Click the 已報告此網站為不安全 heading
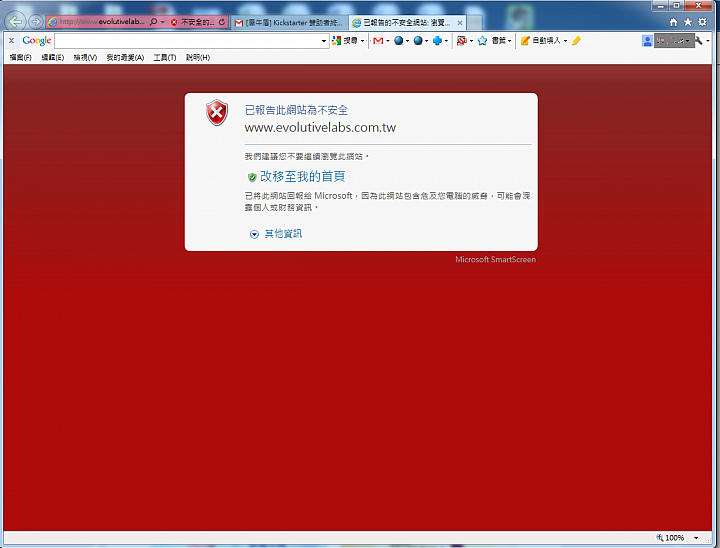720x548 pixels. 296,110
